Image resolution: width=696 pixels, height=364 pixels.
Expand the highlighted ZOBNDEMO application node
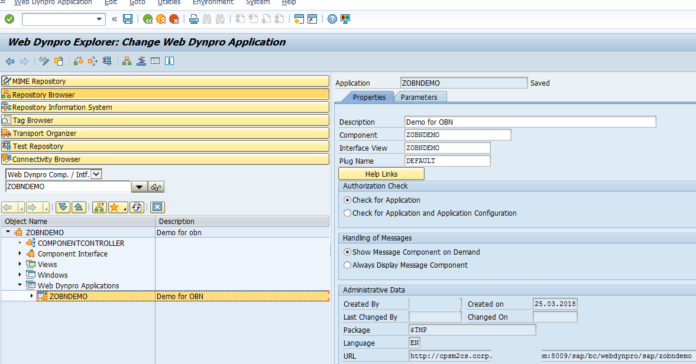click(32, 296)
